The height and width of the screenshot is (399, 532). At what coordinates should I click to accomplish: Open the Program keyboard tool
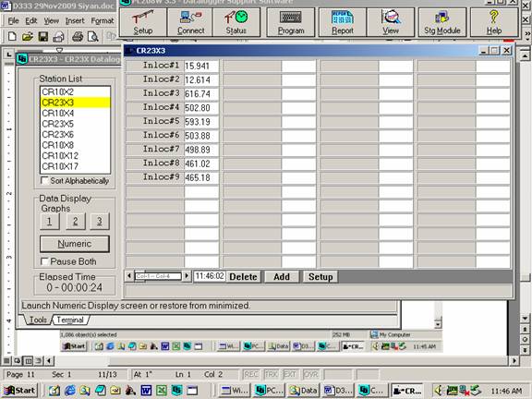291,22
